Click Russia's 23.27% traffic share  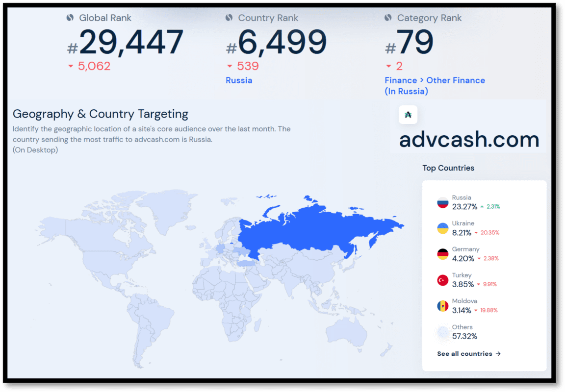[x=464, y=207]
